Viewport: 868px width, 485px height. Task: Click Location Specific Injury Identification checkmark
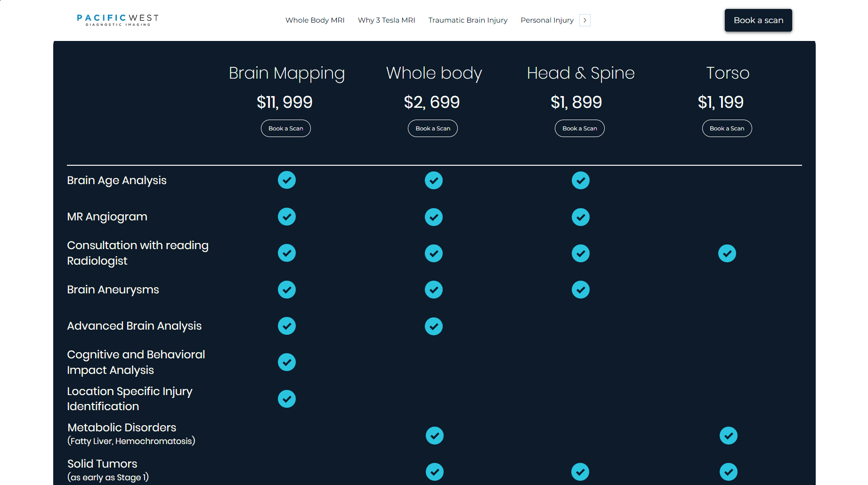287,399
